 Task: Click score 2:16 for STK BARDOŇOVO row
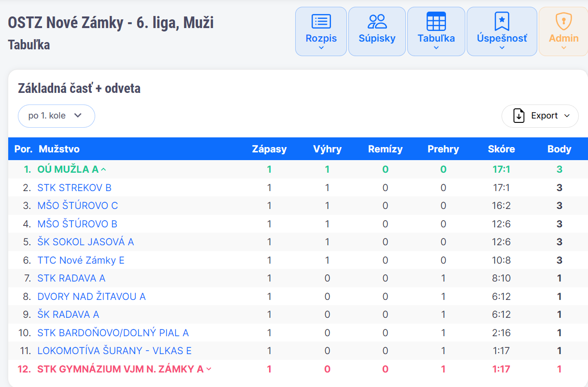pyautogui.click(x=502, y=333)
